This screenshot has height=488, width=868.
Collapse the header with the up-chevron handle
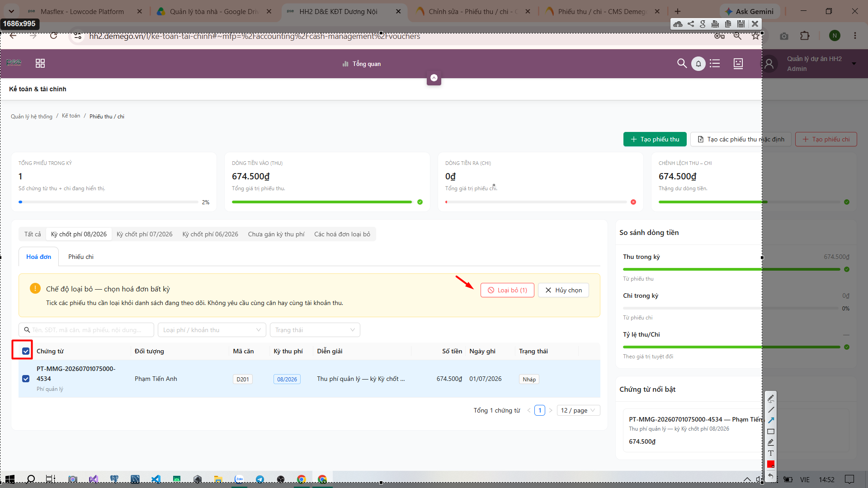(434, 78)
